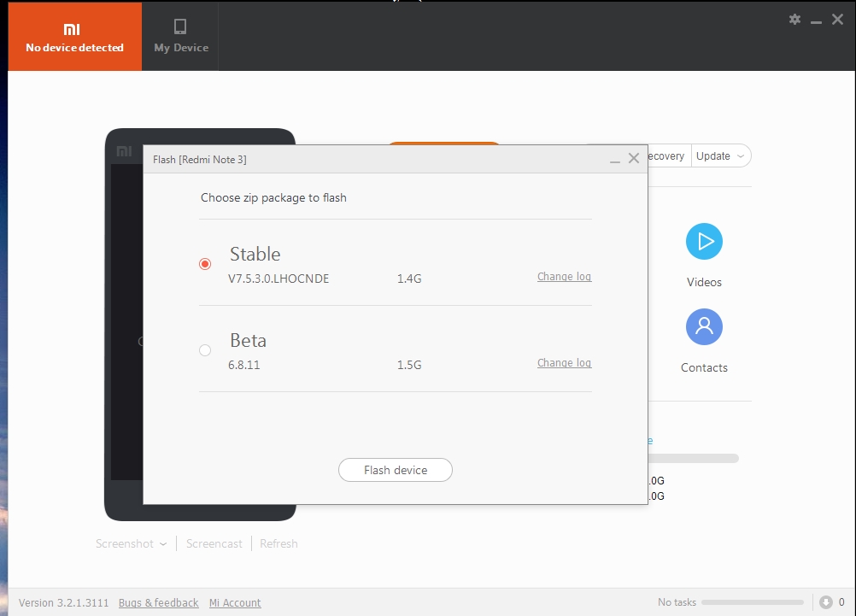Click the Mi logo on the phone preview
Viewport: 856px width, 616px height.
pyautogui.click(x=125, y=151)
